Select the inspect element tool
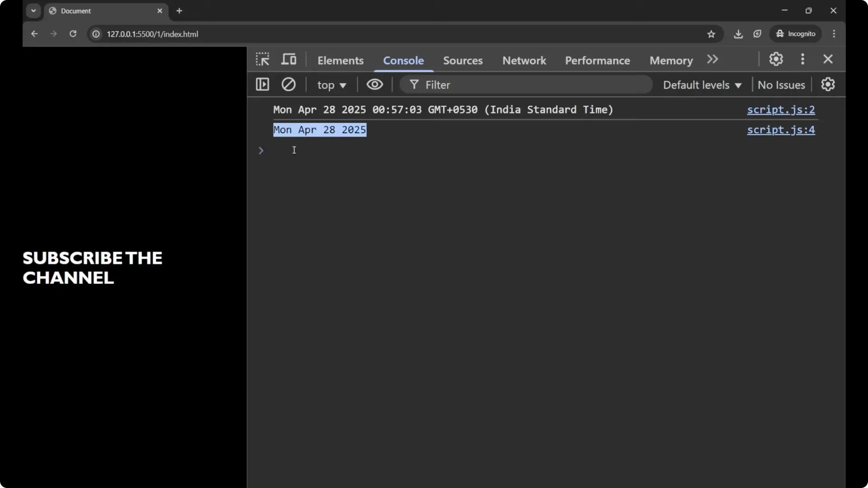Image resolution: width=868 pixels, height=488 pixels. pos(263,59)
